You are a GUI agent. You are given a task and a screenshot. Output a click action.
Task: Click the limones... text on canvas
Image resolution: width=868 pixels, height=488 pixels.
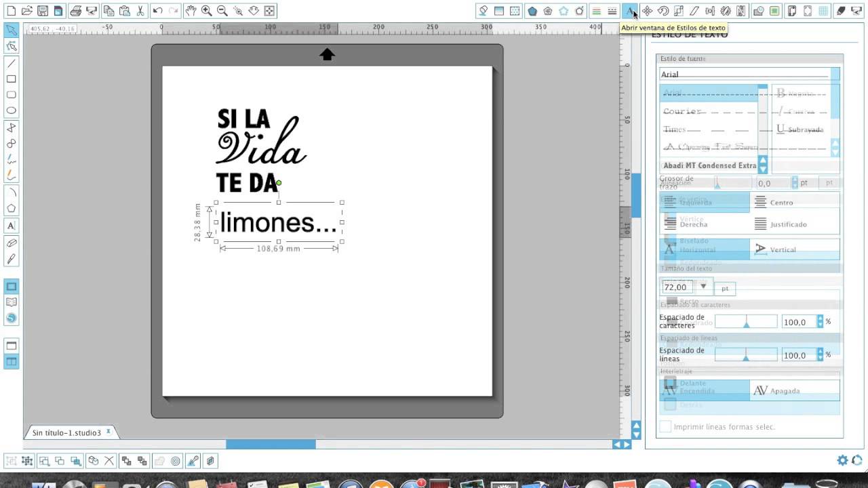tap(279, 222)
